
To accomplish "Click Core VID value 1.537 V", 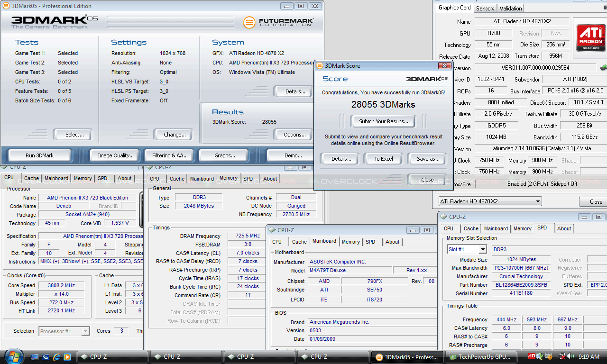I will 120,223.
